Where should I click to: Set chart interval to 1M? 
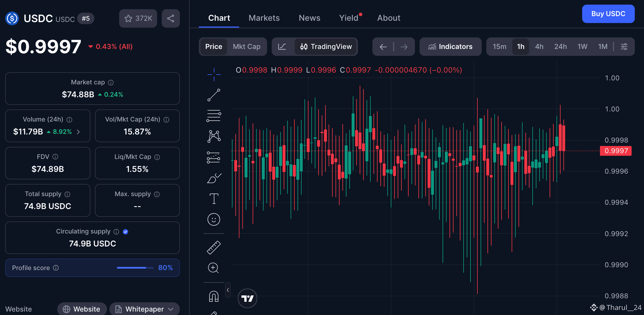click(603, 47)
